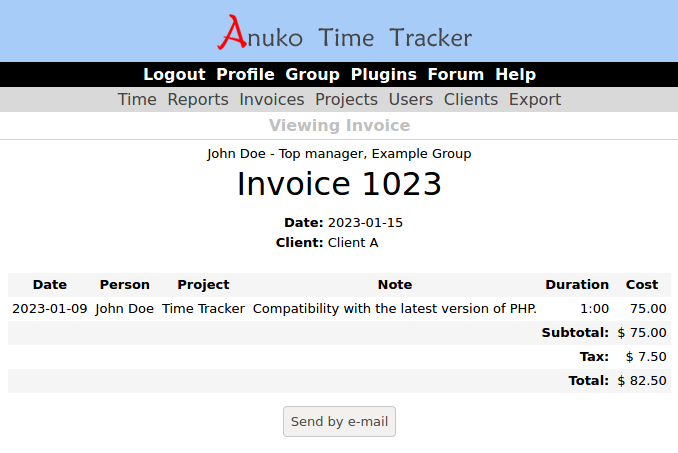This screenshot has height=453, width=678.
Task: Click the Invoice 1023 heading
Action: pos(339,184)
